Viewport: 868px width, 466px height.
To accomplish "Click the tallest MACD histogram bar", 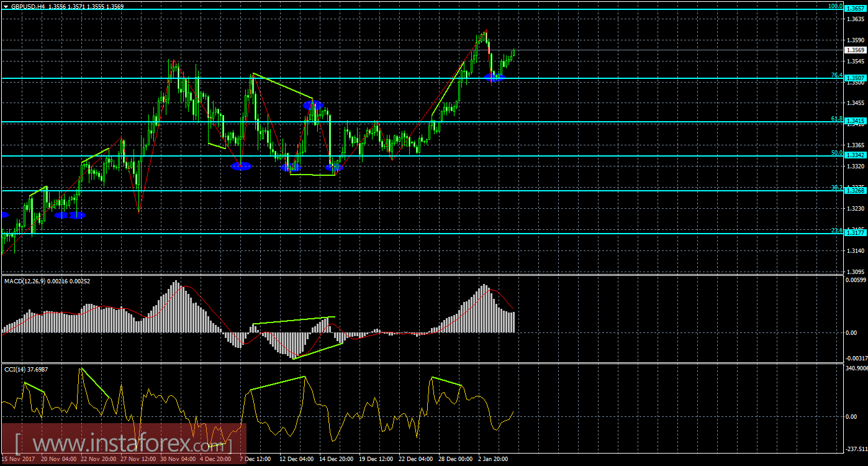I will pyautogui.click(x=176, y=304).
